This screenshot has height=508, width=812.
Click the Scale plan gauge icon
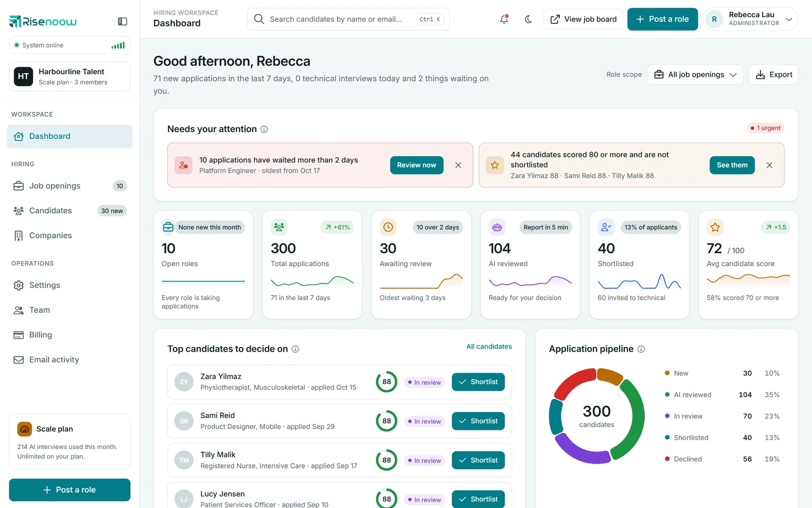click(x=24, y=429)
